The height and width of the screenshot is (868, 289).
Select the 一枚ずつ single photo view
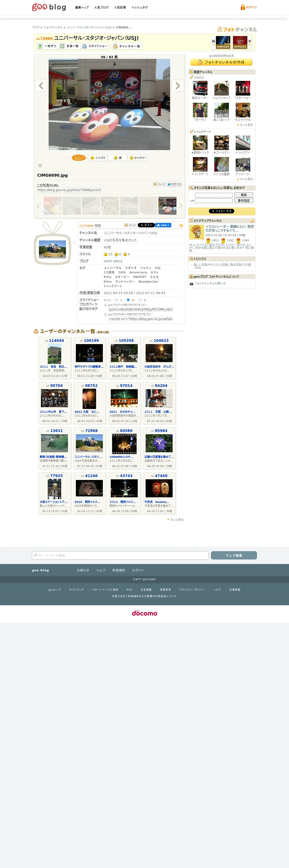coord(47,46)
